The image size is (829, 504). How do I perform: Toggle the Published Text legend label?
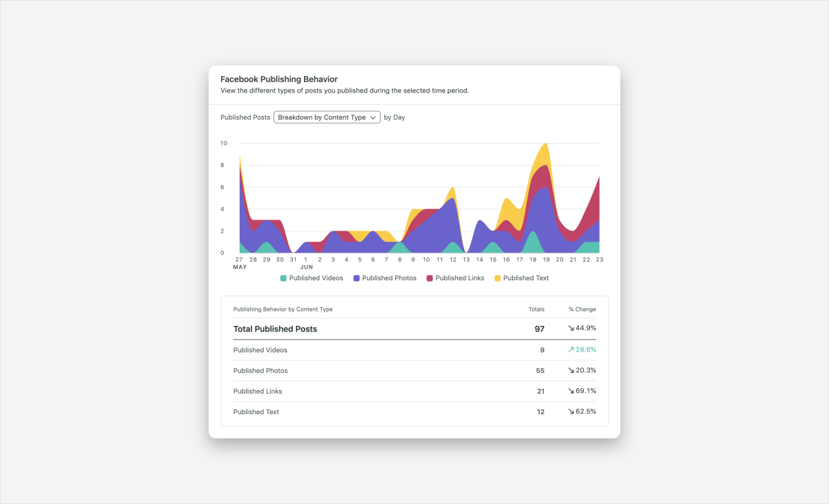pos(526,278)
